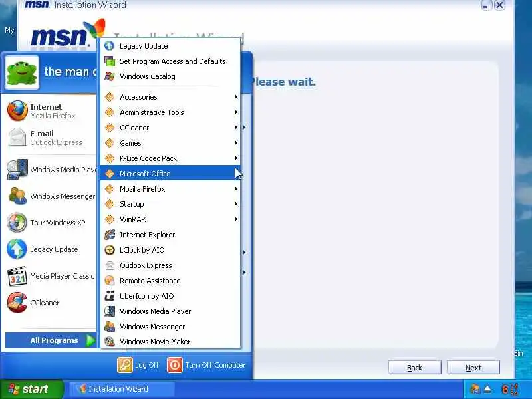
Task: Click the first system tray icon
Action: click(x=475, y=389)
